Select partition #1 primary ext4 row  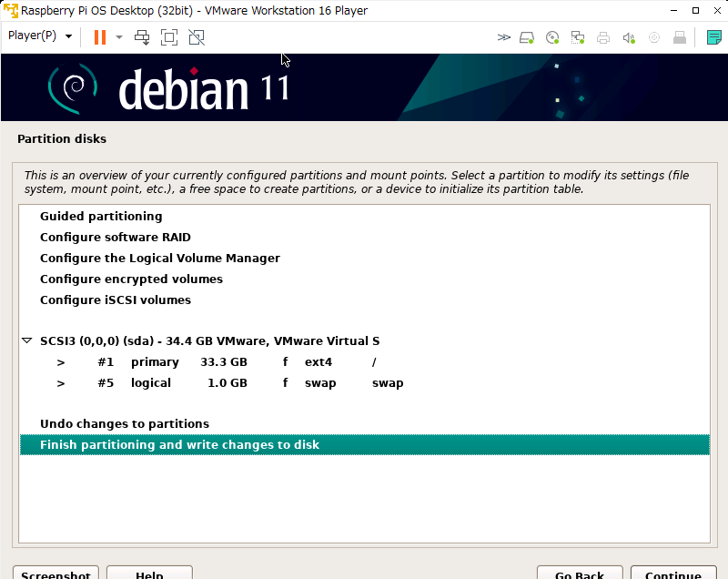[x=365, y=362]
